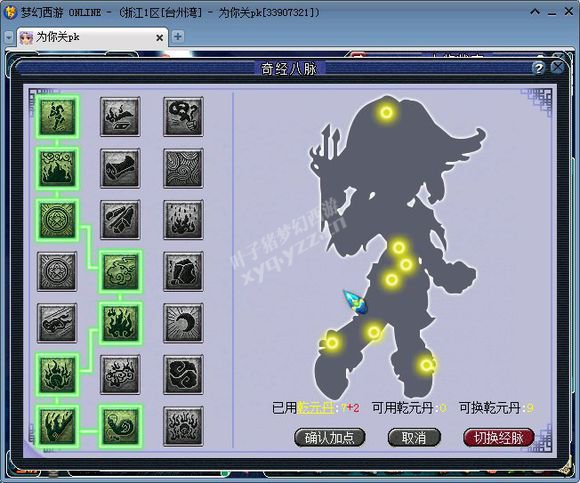Close the 奇经八脉 dialog
Viewport: 580px width, 483px height.
click(557, 68)
